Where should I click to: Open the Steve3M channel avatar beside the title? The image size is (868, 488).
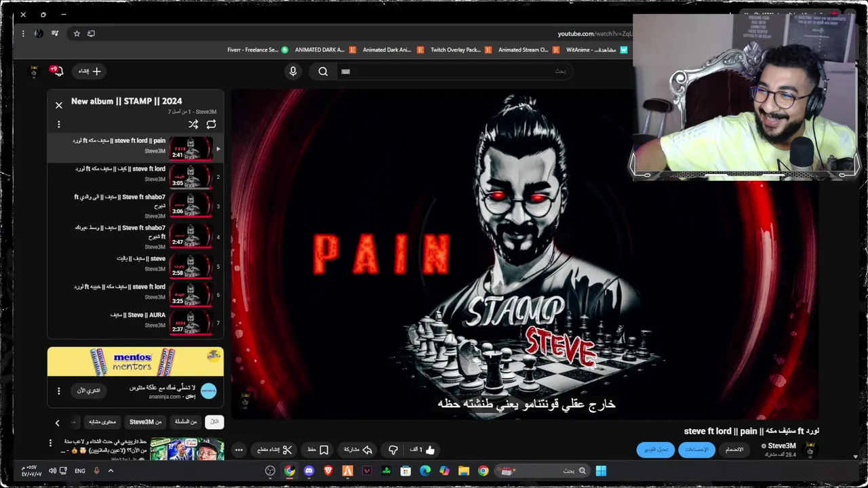(810, 449)
